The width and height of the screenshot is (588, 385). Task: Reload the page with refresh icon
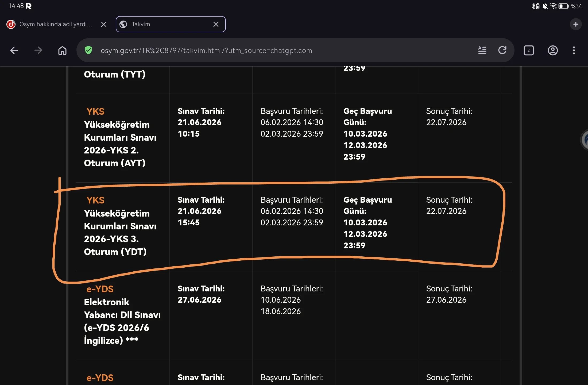point(502,50)
